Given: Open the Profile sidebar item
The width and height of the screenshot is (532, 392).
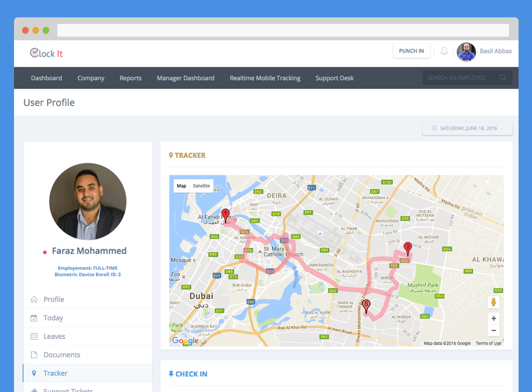Looking at the screenshot, I should click(x=87, y=300).
